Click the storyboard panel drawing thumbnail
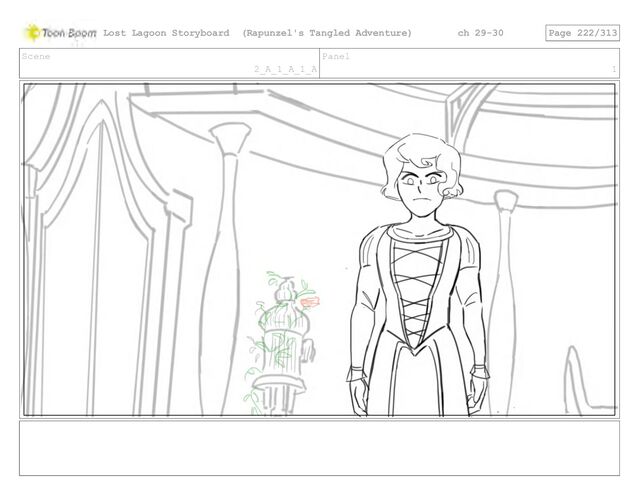The height and width of the screenshot is (495, 640). pos(319,250)
